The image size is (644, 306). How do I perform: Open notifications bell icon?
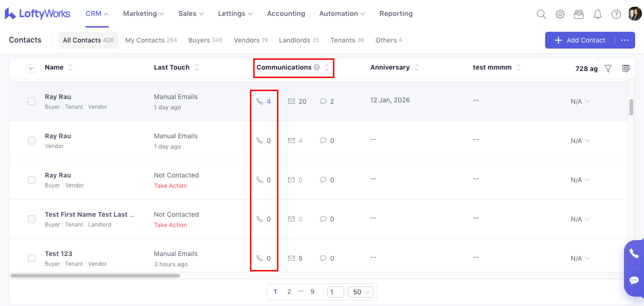coord(597,14)
